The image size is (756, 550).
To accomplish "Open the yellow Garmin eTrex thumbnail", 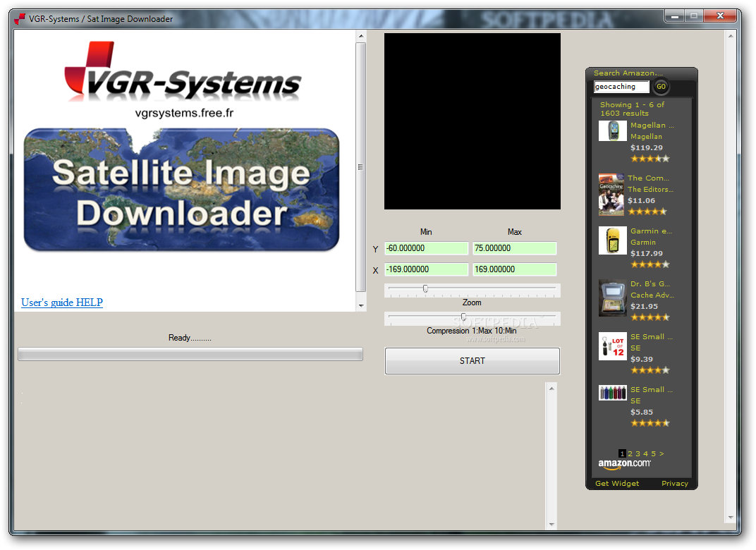I will point(612,240).
